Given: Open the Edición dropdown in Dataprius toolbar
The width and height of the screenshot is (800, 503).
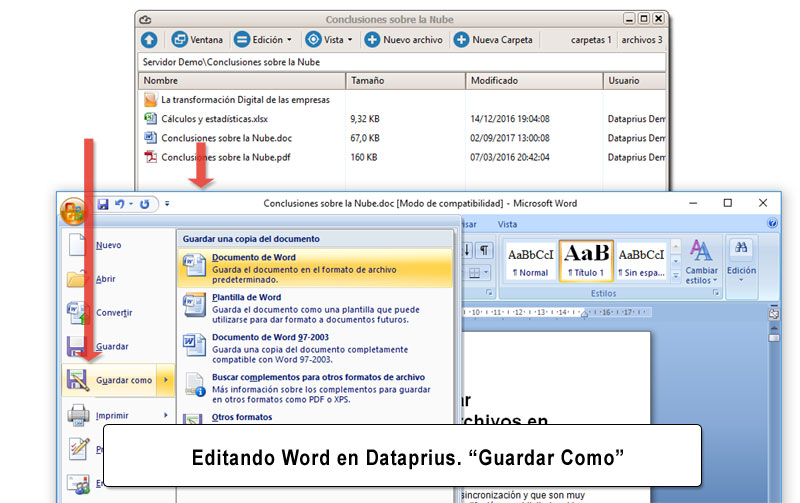Looking at the screenshot, I should [263, 40].
